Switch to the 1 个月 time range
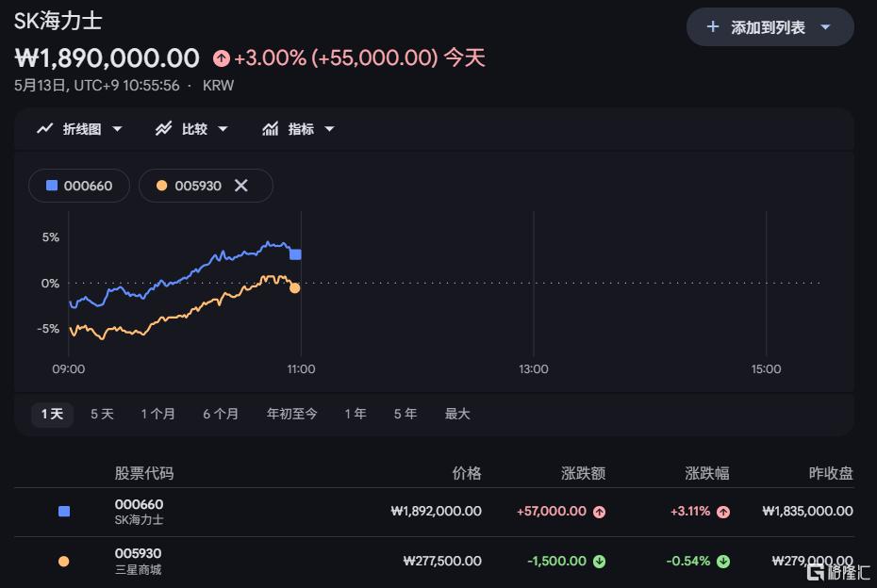 tap(157, 415)
